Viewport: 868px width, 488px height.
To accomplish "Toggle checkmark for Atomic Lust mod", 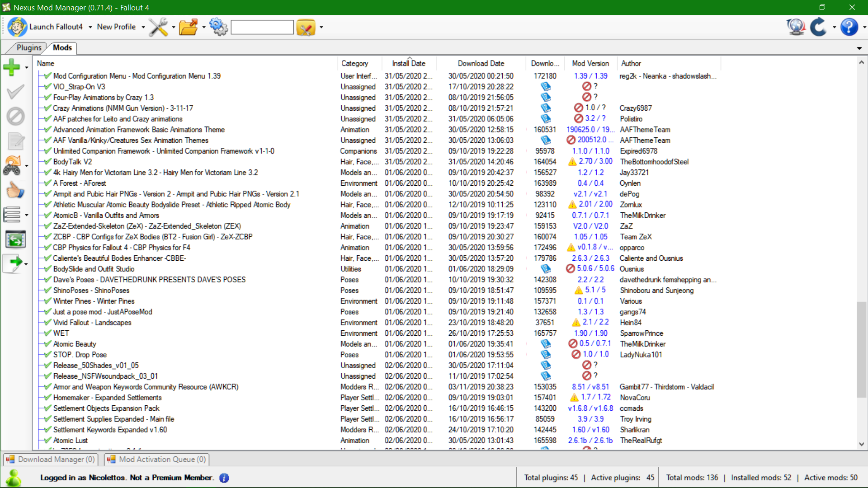I will [48, 440].
